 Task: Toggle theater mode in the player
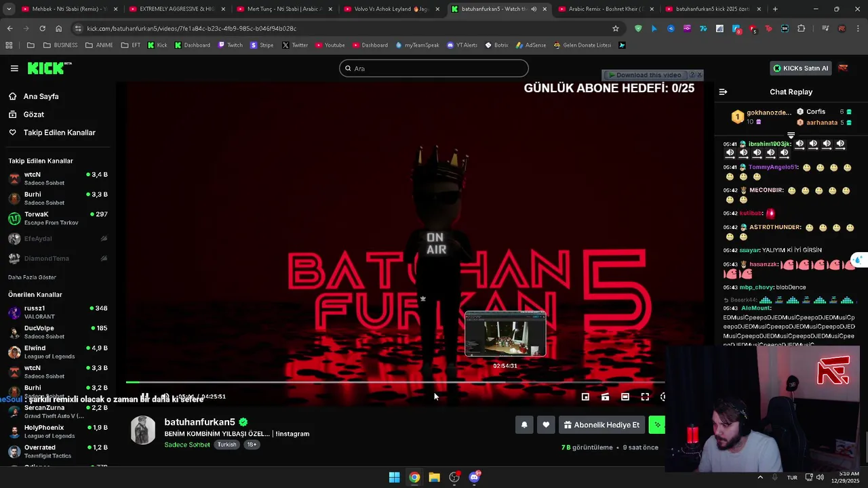625,397
